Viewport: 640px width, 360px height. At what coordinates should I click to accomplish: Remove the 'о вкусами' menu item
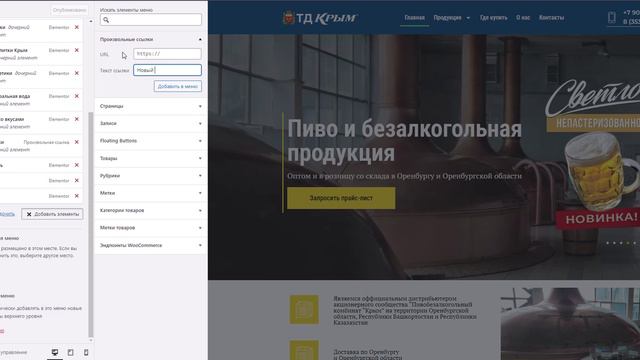click(77, 119)
